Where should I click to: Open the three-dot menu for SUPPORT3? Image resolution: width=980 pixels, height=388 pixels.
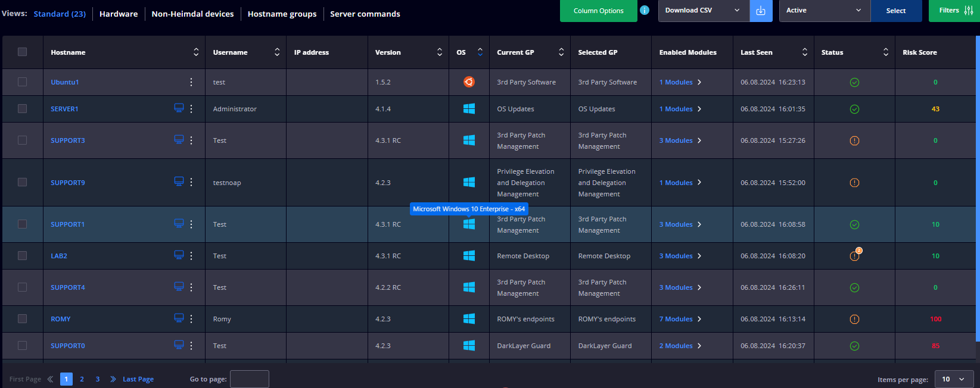(191, 140)
